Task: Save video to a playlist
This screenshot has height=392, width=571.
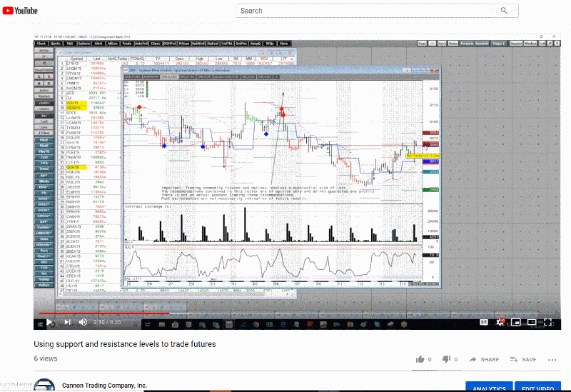Action: click(523, 359)
